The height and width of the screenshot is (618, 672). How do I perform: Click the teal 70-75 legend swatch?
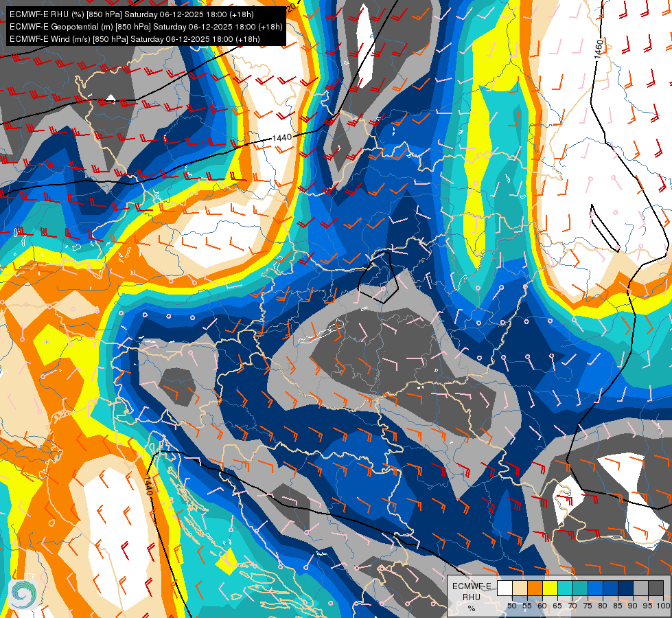[580, 588]
